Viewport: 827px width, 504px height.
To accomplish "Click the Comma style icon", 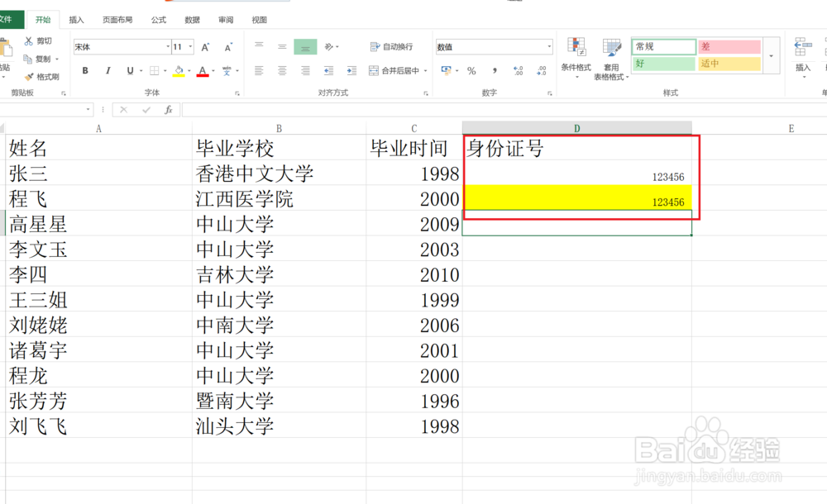I will [495, 70].
